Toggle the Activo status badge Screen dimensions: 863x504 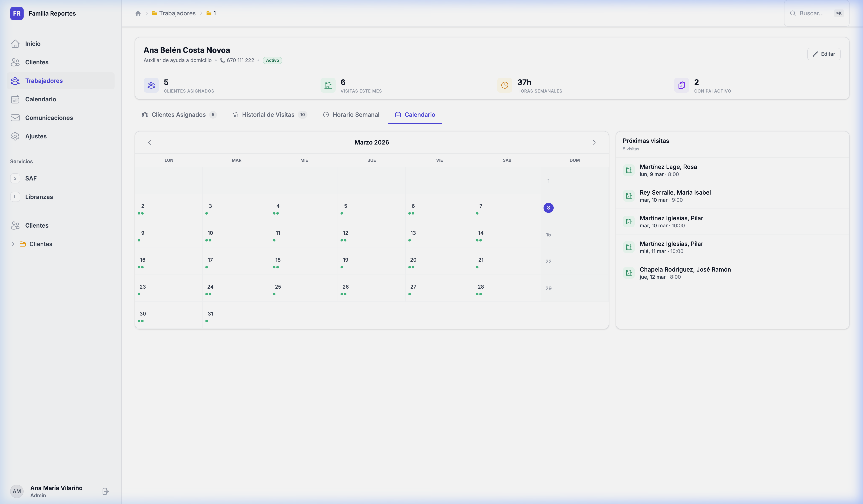(272, 60)
